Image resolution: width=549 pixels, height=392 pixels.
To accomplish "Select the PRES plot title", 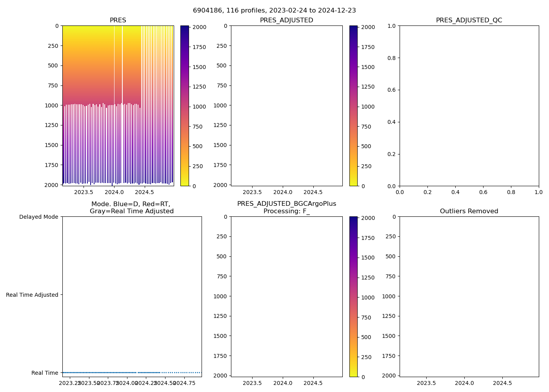I will click(x=118, y=20).
